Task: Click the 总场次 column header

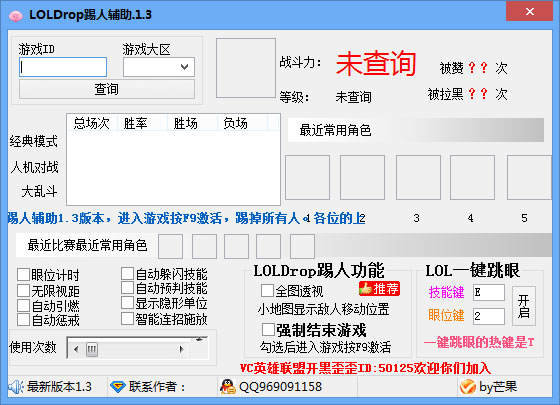Action: [x=92, y=123]
